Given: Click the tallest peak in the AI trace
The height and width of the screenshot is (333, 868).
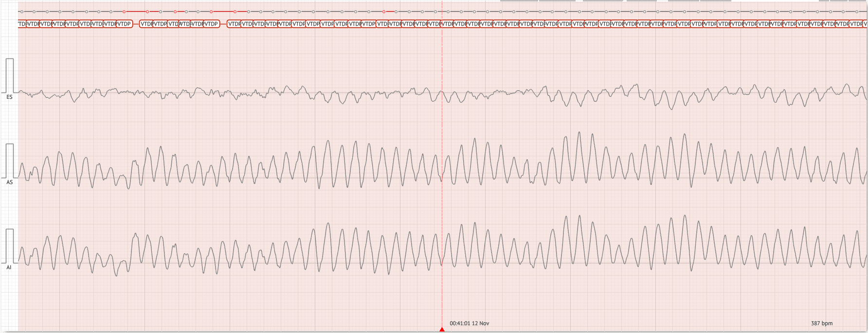Looking at the screenshot, I should coord(685,216).
